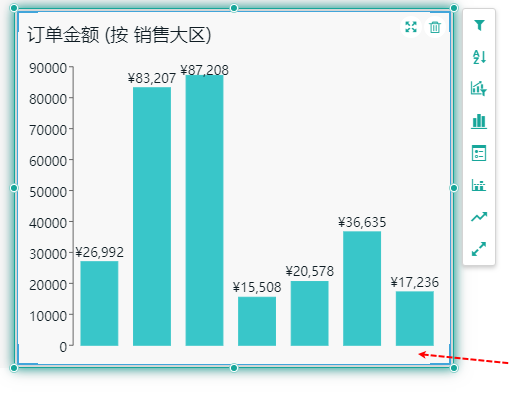
Task: Open the legend list panel icon
Action: click(479, 153)
